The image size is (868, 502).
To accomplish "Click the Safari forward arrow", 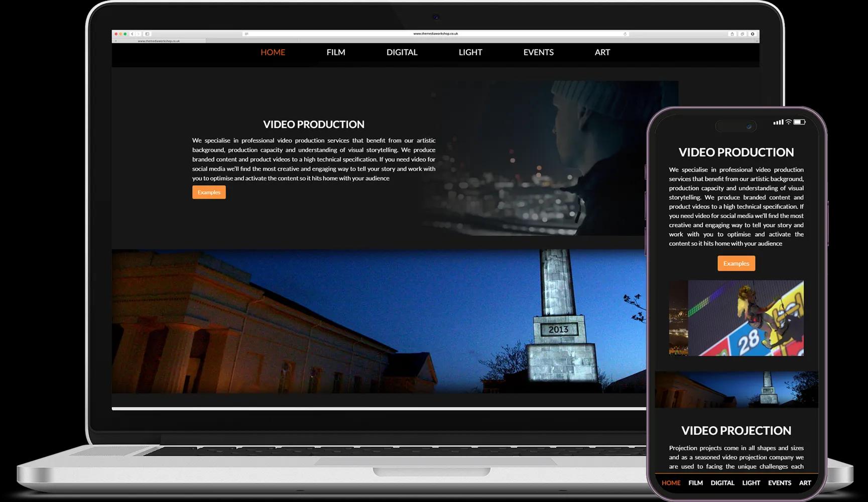I will point(138,34).
